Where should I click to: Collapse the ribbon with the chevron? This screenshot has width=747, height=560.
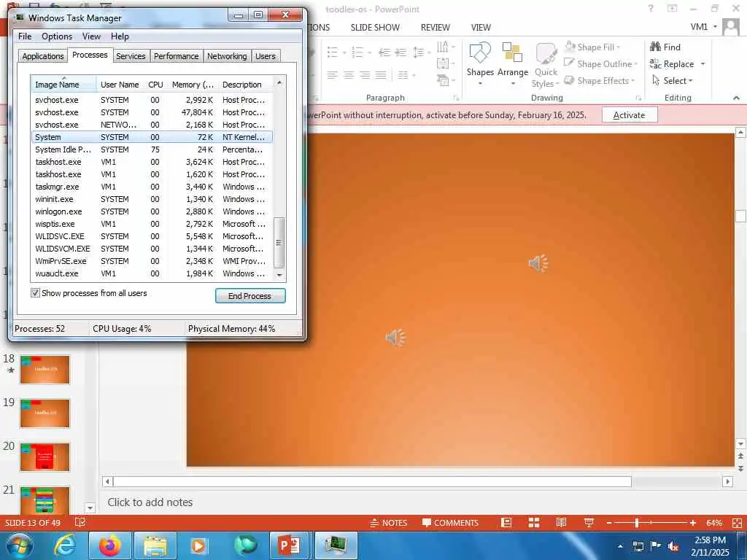click(736, 98)
